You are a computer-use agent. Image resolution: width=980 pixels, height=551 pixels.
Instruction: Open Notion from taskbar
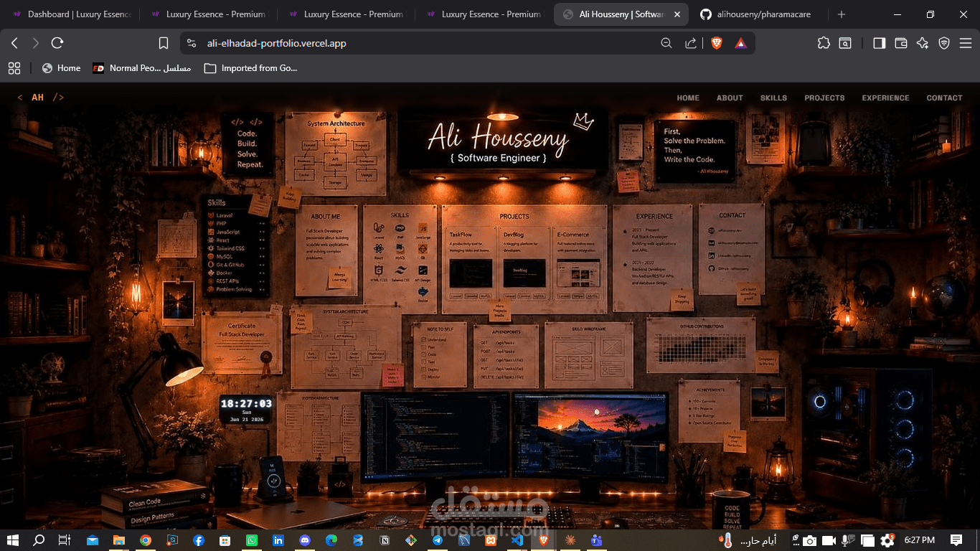(x=385, y=540)
